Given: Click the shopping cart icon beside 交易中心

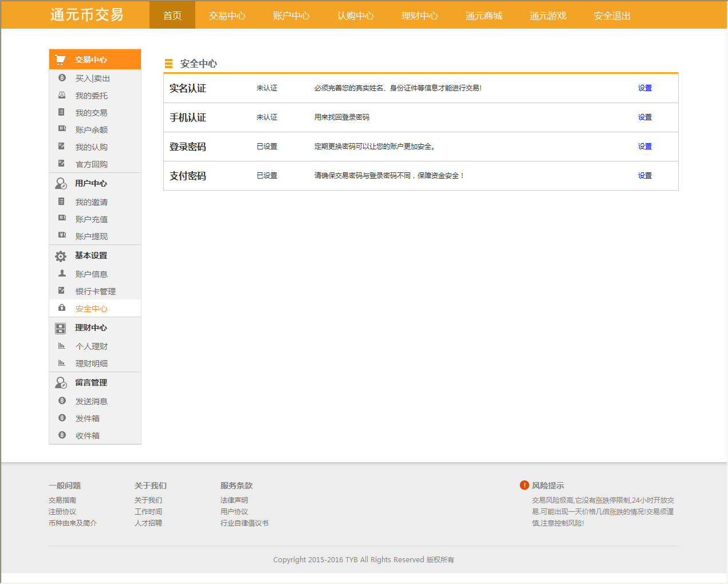Looking at the screenshot, I should tap(60, 60).
